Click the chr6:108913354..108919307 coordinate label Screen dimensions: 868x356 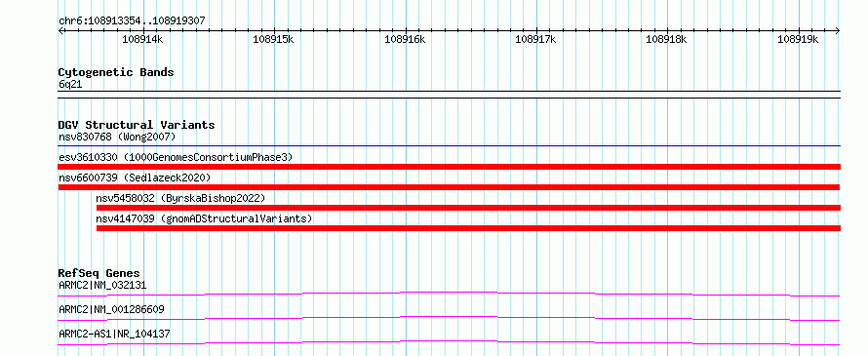pyautogui.click(x=132, y=20)
